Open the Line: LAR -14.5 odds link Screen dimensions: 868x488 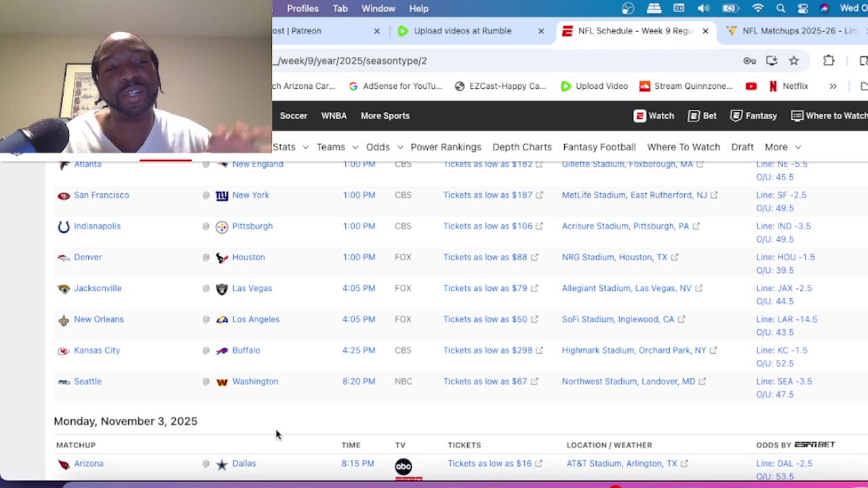point(787,319)
